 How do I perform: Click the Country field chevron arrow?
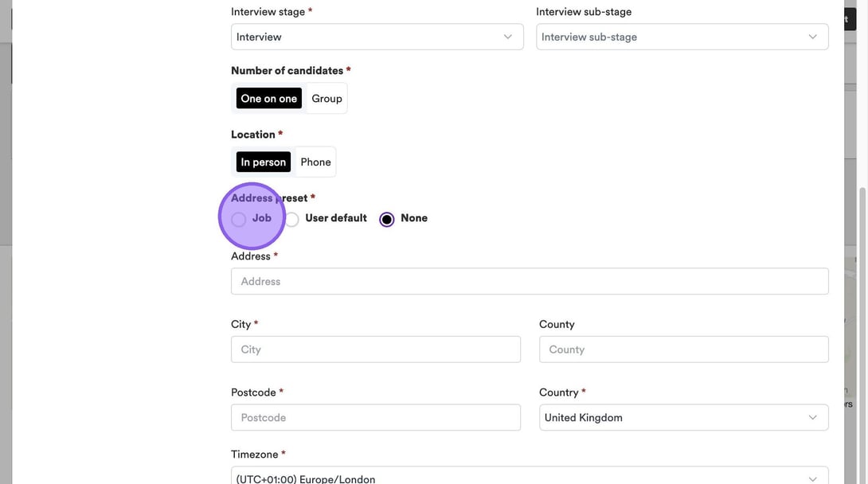[812, 417]
